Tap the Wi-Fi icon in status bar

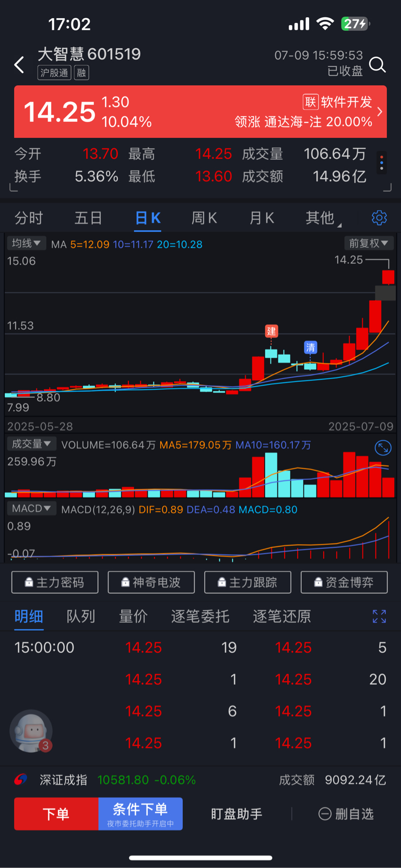(x=326, y=24)
